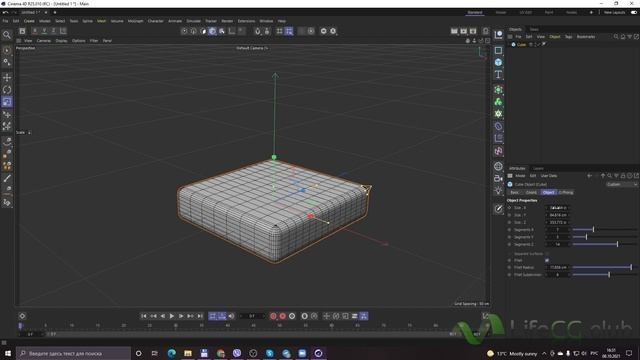The image size is (640, 360).
Task: Open the search magnifier in the top-left corner
Action: (7, 35)
